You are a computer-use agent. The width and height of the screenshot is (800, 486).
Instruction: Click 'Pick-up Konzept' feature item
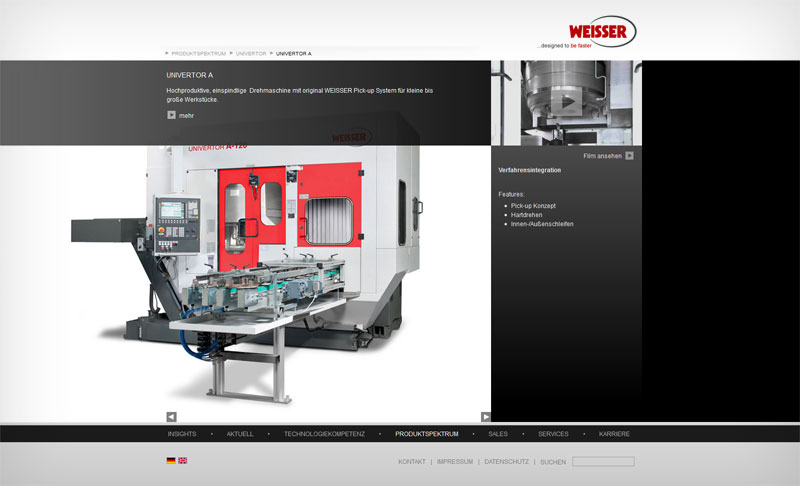tap(533, 206)
